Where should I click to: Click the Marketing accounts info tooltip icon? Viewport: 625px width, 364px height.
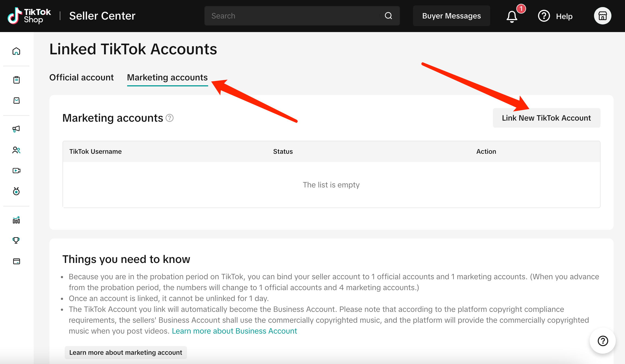point(170,118)
